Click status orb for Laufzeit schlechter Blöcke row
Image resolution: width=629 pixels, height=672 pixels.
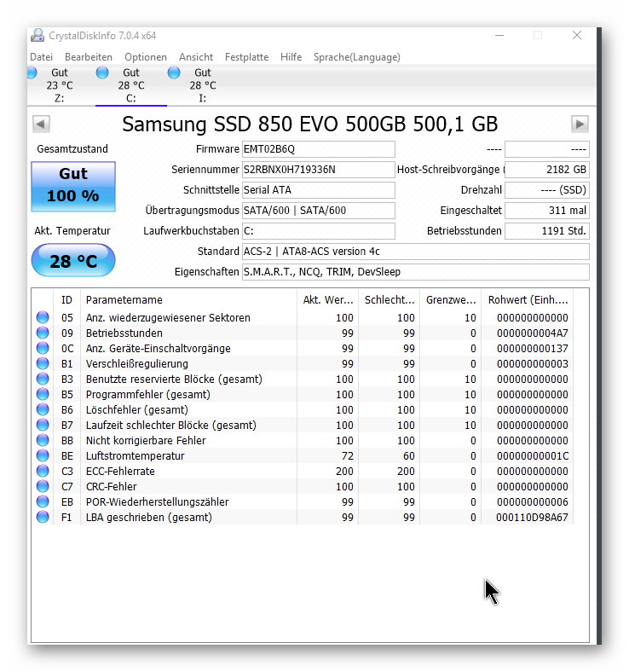click(43, 426)
